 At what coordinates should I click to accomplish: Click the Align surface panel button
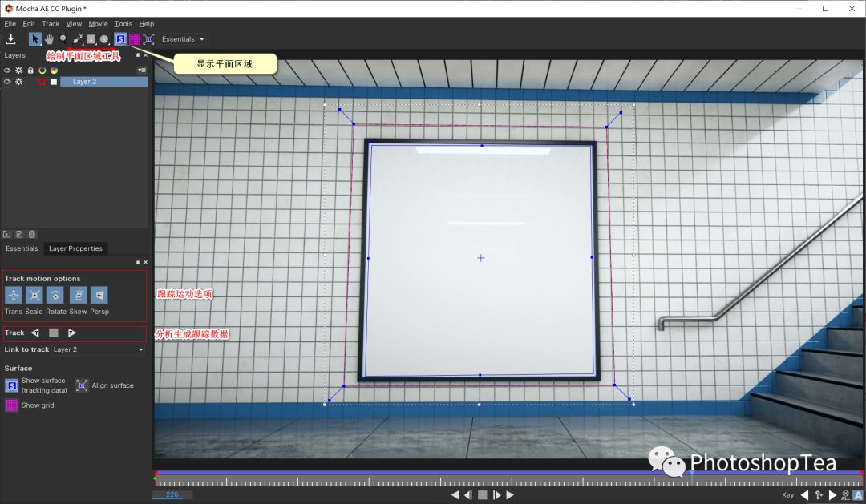82,385
